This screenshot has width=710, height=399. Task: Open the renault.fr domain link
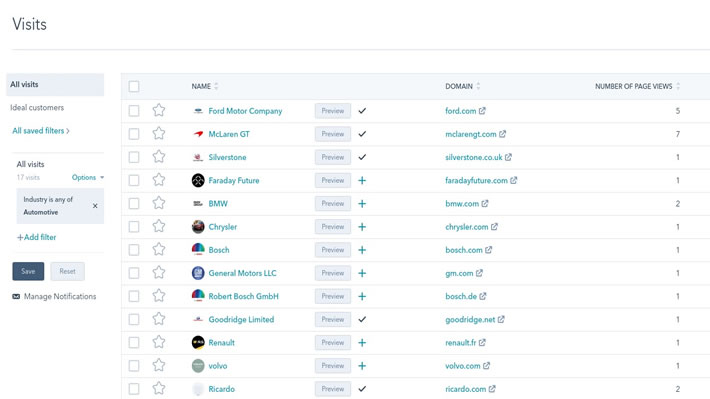coord(461,342)
